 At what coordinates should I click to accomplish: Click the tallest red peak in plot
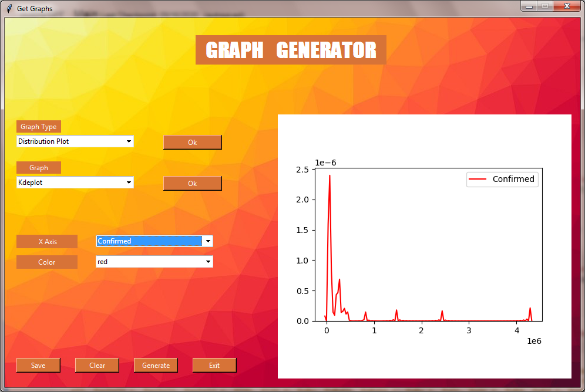330,176
